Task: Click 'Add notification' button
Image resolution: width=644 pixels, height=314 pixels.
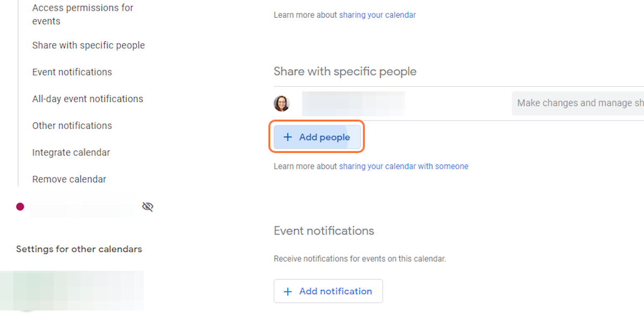Action: pos(328,291)
